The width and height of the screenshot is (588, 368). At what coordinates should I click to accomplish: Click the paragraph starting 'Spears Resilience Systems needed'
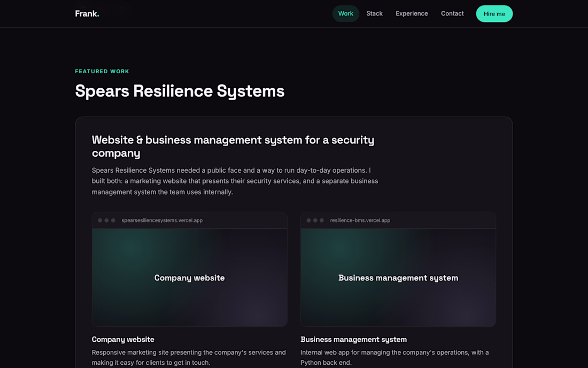pos(235,181)
